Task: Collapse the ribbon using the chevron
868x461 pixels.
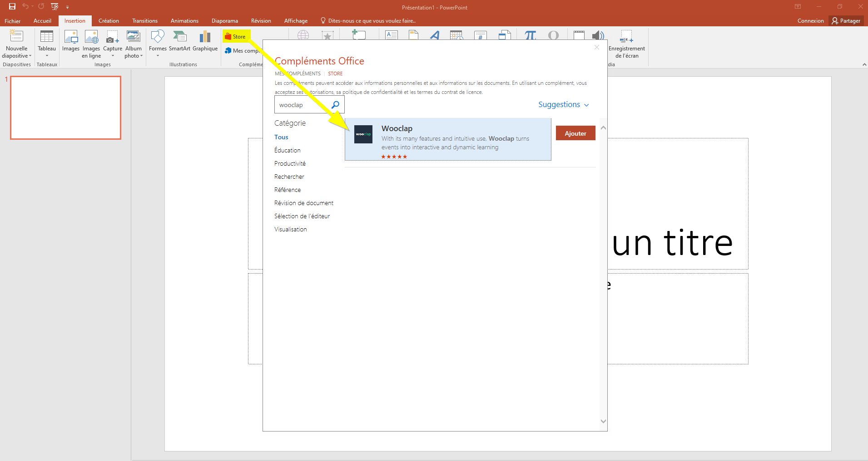Action: (x=864, y=65)
